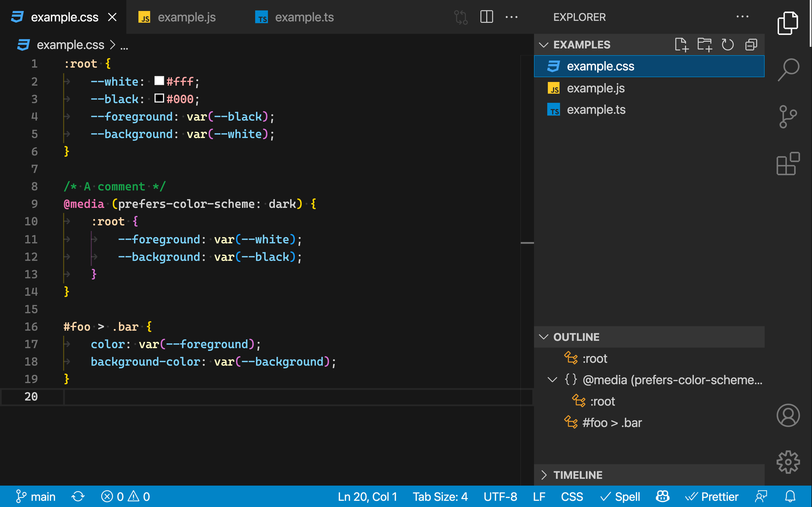The width and height of the screenshot is (812, 507).
Task: Open the #fff white color swatch
Action: [x=159, y=81]
